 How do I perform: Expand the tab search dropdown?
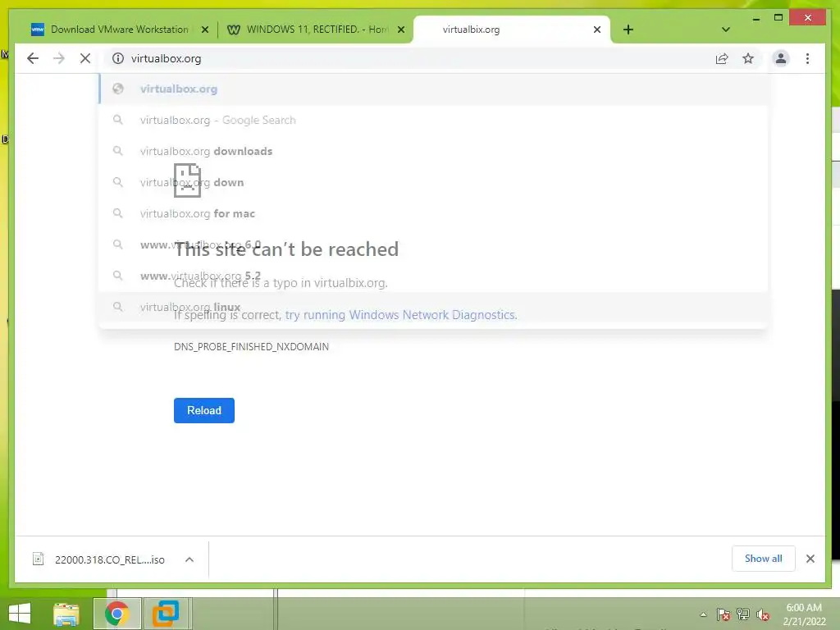pyautogui.click(x=725, y=30)
